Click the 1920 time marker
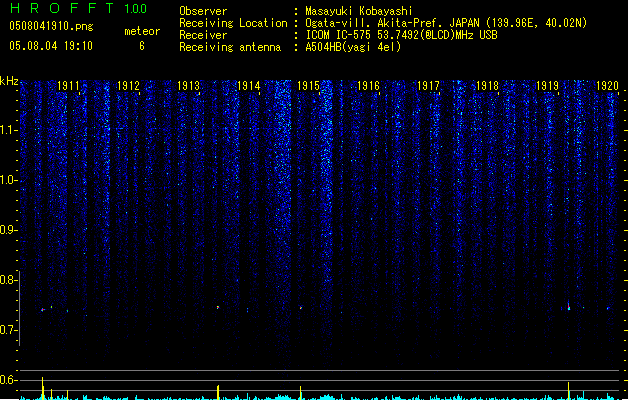This screenshot has width=629, height=400. click(607, 85)
